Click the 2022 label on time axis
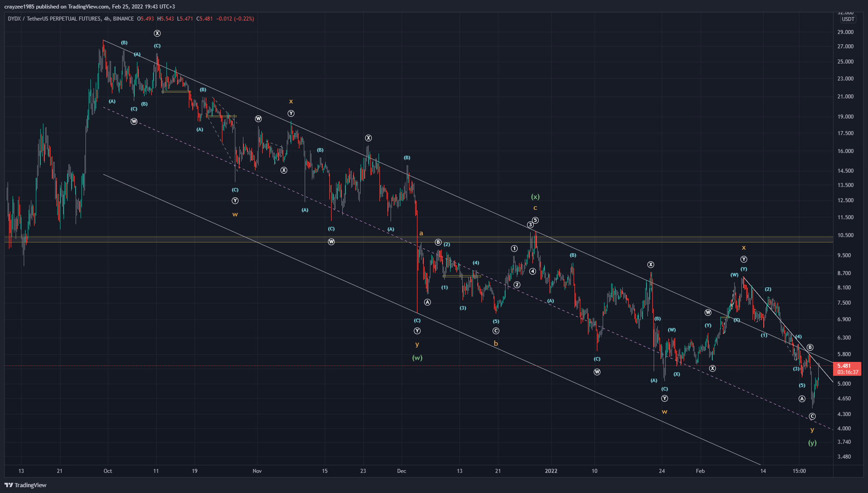Viewport: 868px width, 493px height. coord(551,471)
